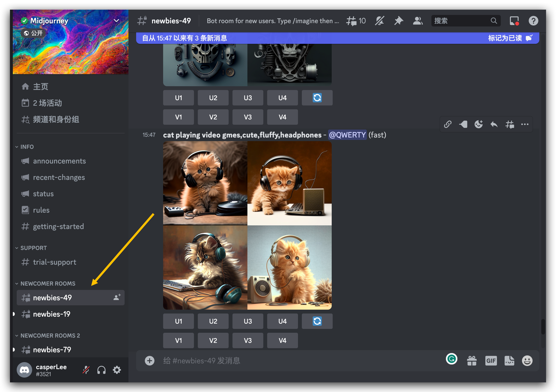Open the inbox icon in header
The height and width of the screenshot is (392, 556).
(514, 21)
